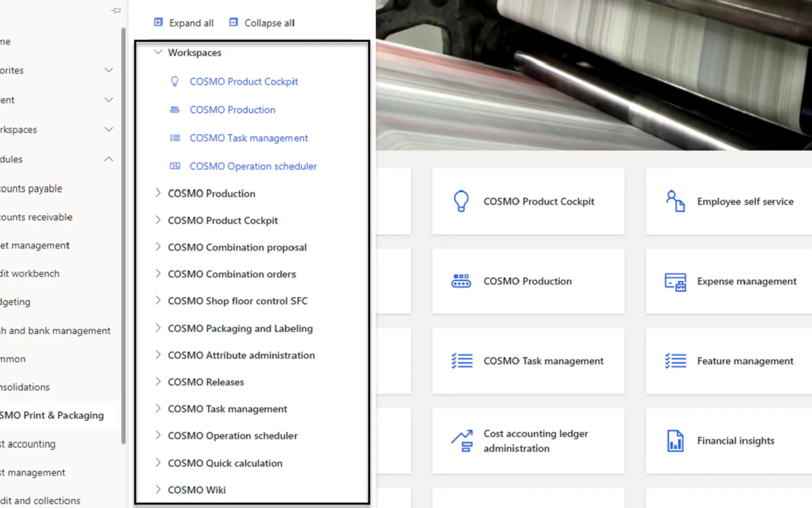The height and width of the screenshot is (508, 812).
Task: Expand the COSMO Production menu group
Action: 158,193
